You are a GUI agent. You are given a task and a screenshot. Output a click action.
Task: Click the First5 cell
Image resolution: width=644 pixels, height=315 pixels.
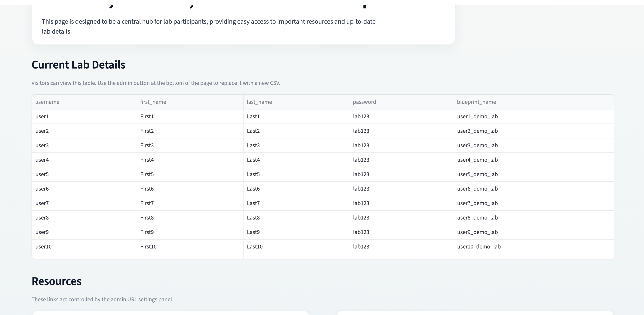(190, 175)
